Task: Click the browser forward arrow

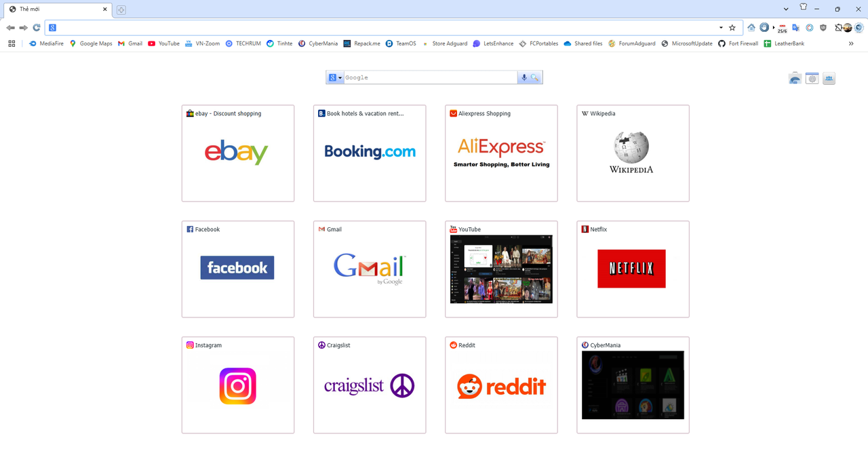Action: pos(23,28)
